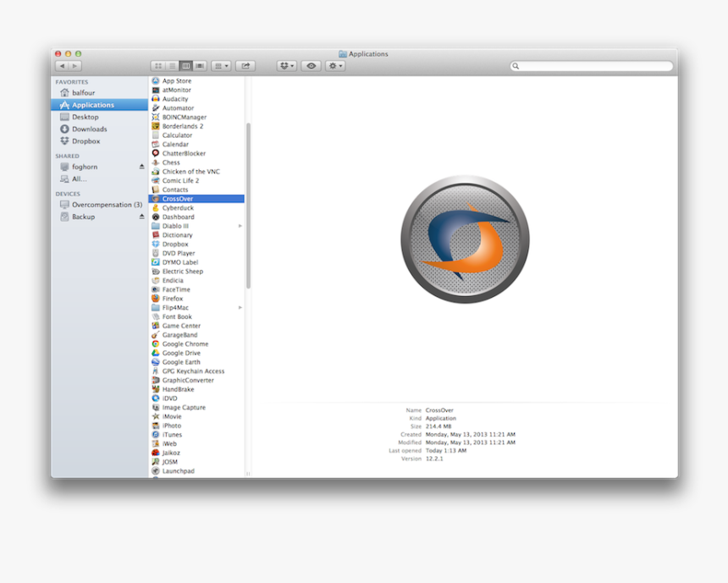Click the HandBrake icon
Screen dimensions: 728x583
point(156,389)
